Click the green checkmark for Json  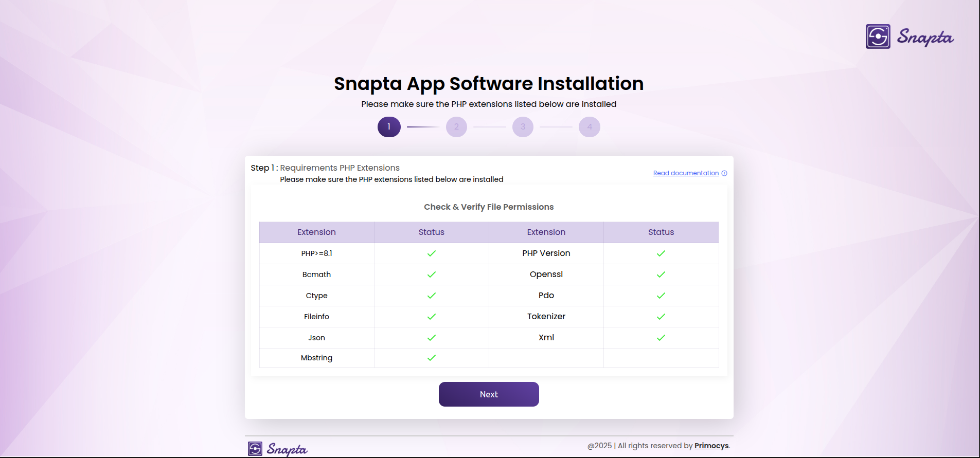432,338
